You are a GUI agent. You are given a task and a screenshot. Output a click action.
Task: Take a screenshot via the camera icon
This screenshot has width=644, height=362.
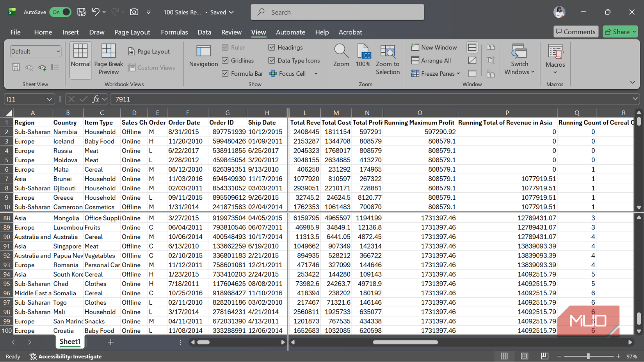coord(134,12)
